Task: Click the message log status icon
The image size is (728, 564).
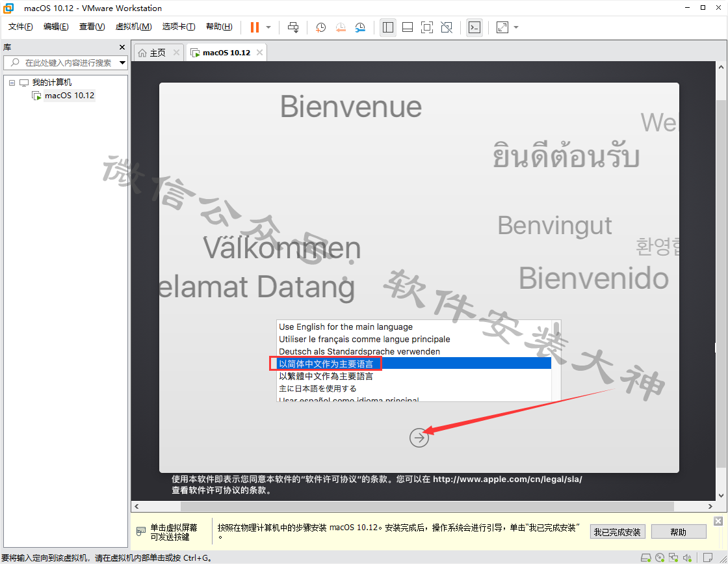Action: click(x=708, y=557)
